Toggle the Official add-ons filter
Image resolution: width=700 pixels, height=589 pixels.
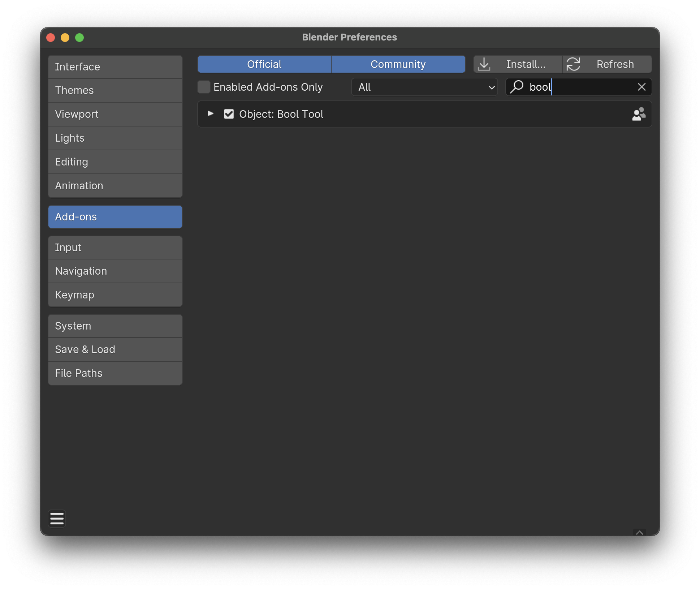(x=264, y=64)
